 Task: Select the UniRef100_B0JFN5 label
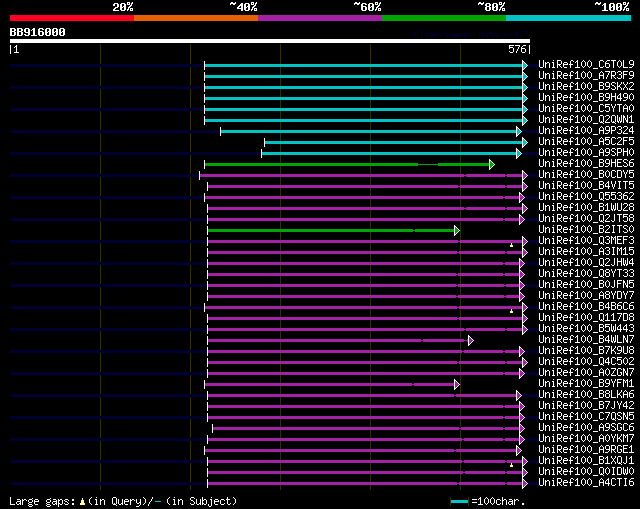pyautogui.click(x=586, y=285)
